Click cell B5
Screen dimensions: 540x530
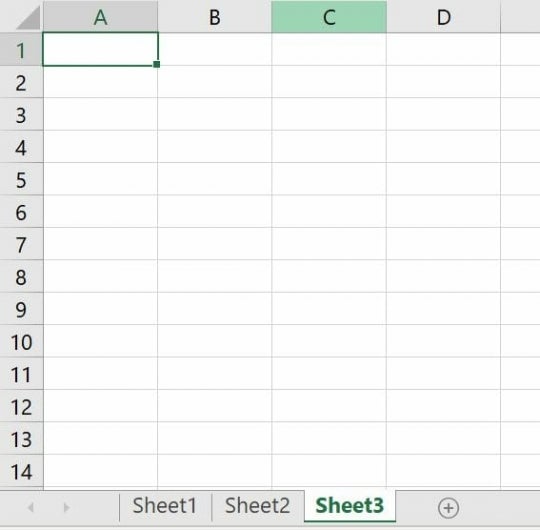(215, 179)
